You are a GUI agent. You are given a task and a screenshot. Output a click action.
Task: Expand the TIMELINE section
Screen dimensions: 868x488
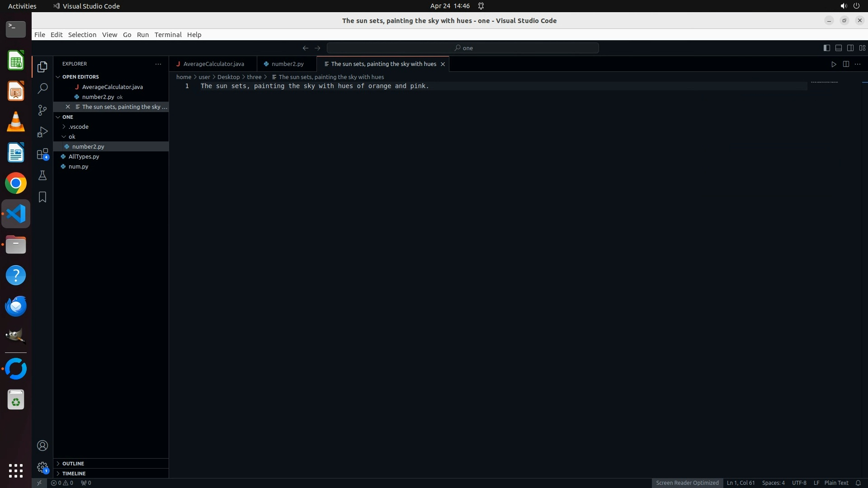(74, 474)
